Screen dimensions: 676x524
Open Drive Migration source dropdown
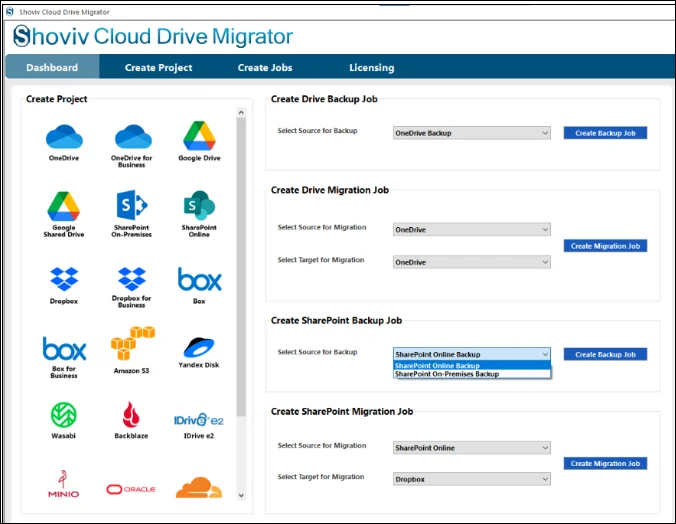pyautogui.click(x=472, y=229)
